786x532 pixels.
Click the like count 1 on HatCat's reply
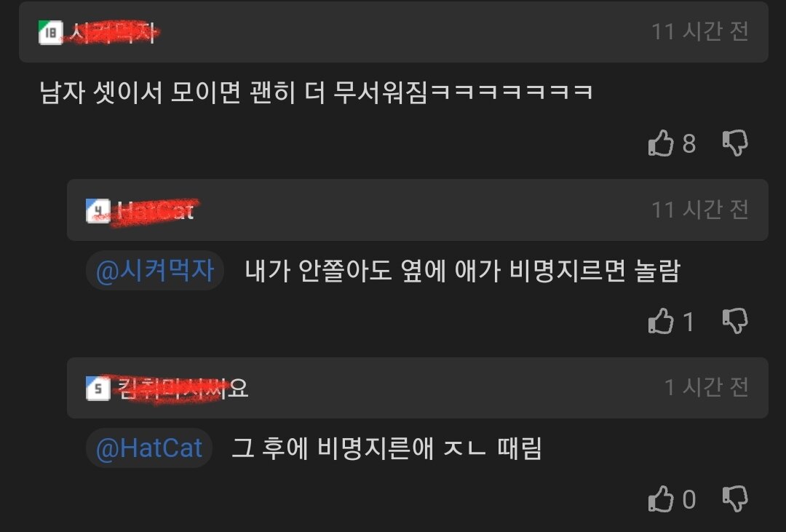pyautogui.click(x=688, y=322)
